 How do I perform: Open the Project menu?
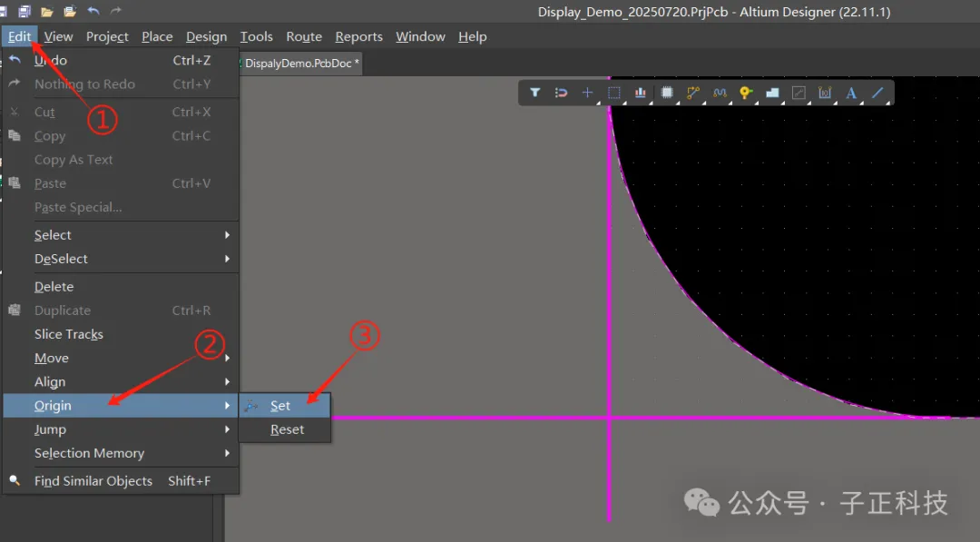[107, 37]
